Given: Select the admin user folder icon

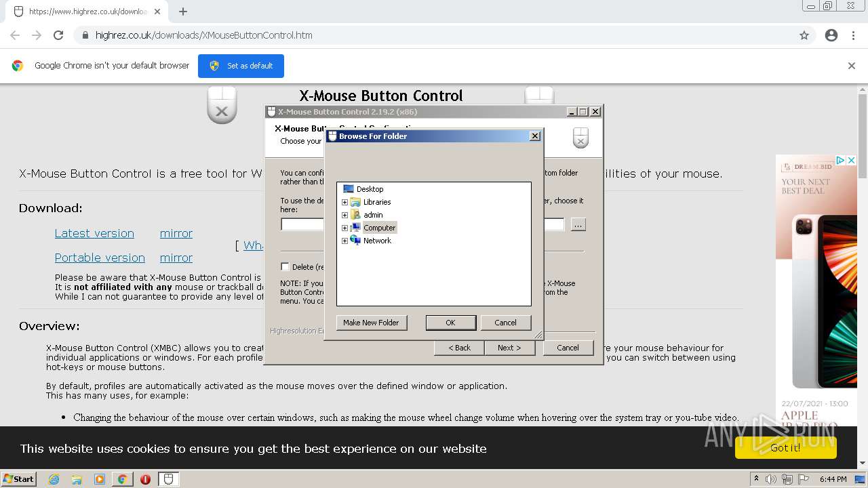Looking at the screenshot, I should [355, 215].
